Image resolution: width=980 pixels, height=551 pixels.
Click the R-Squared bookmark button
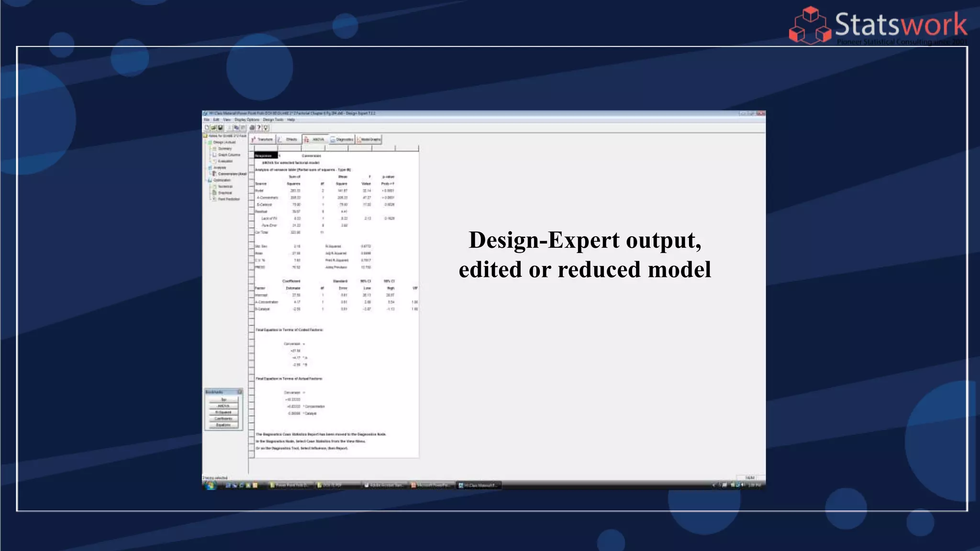(223, 412)
